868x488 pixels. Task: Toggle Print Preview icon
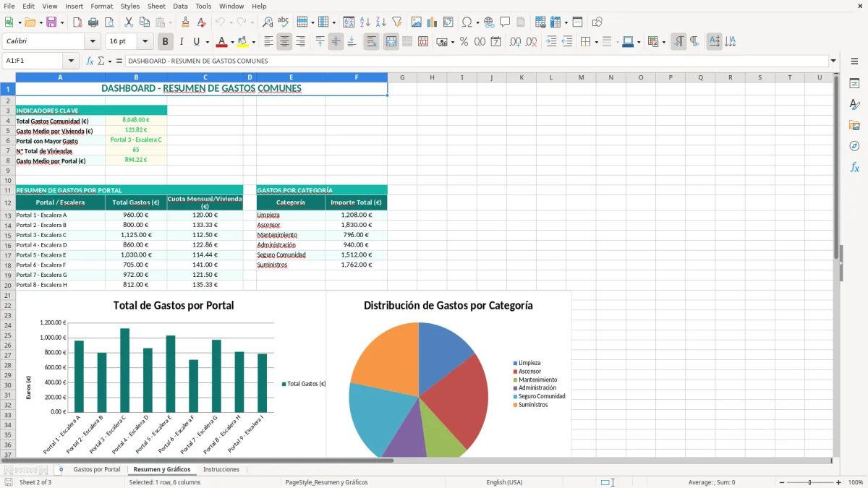(109, 22)
